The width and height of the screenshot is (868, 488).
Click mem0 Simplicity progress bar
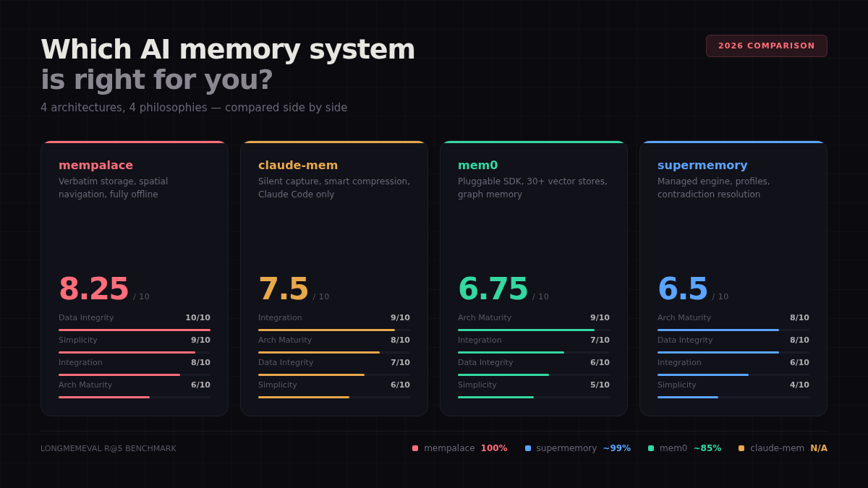[x=534, y=397]
